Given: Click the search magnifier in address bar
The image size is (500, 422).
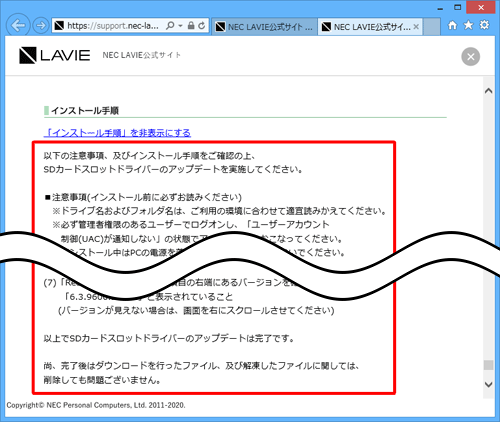Looking at the screenshot, I should [170, 26].
